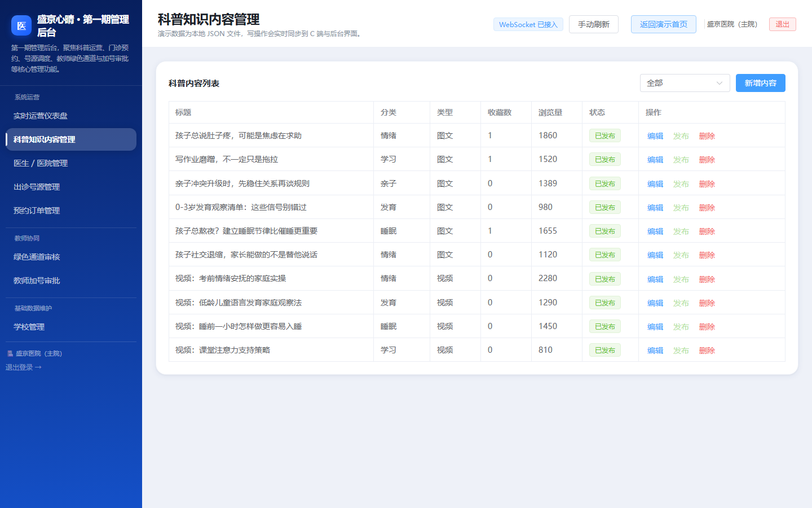This screenshot has width=812, height=508.
Task: Click the 医 logo icon in the sidebar
Action: (21, 25)
